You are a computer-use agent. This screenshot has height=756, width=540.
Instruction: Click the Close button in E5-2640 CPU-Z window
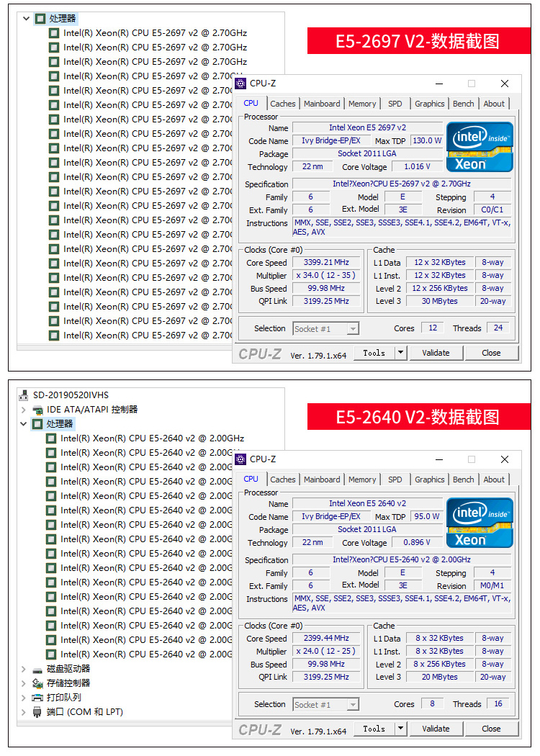pyautogui.click(x=491, y=729)
